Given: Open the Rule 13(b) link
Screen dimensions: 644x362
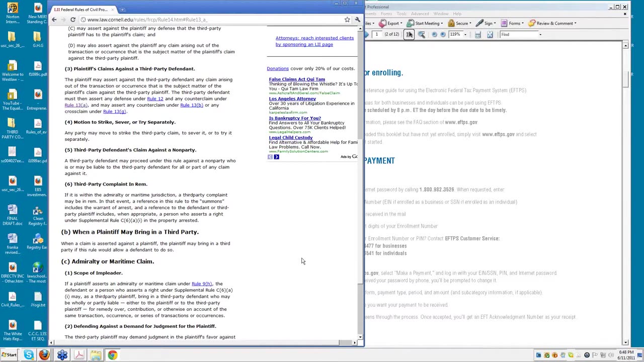Looking at the screenshot, I should (x=192, y=105).
